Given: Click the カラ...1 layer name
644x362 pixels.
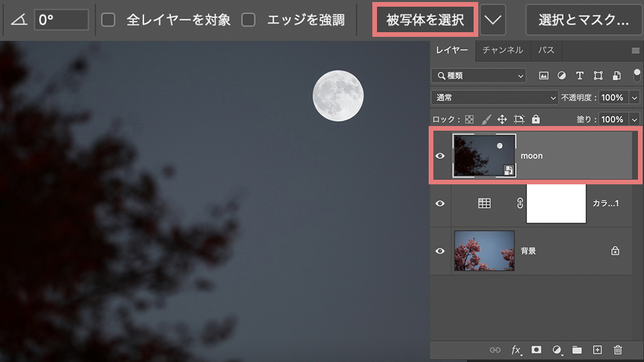Looking at the screenshot, I should tap(605, 204).
